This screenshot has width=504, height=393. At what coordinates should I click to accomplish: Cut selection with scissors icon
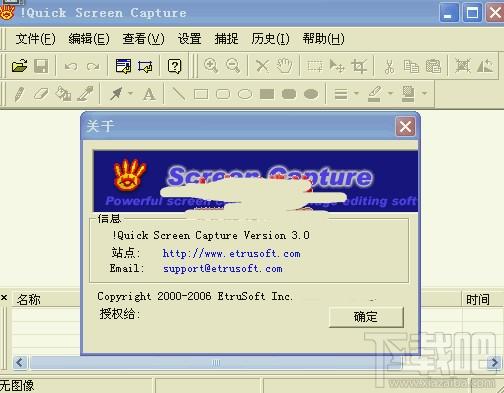coord(389,66)
